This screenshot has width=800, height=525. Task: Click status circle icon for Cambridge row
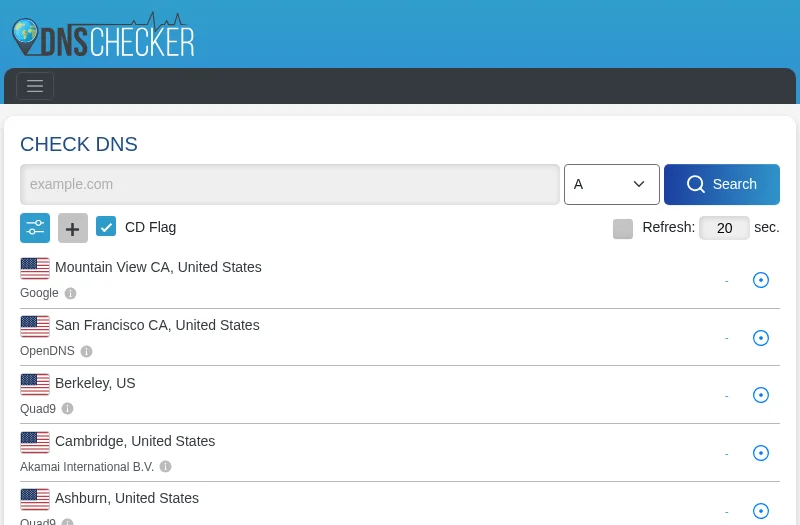[761, 453]
